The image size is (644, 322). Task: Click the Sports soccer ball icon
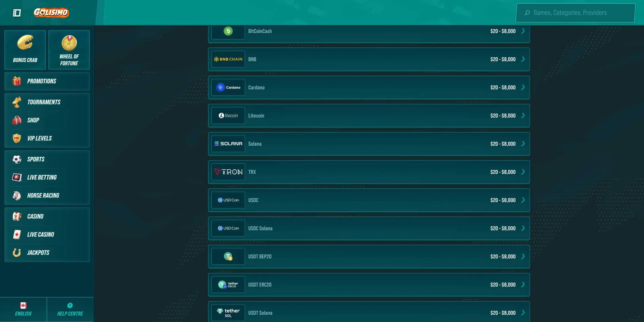click(17, 159)
